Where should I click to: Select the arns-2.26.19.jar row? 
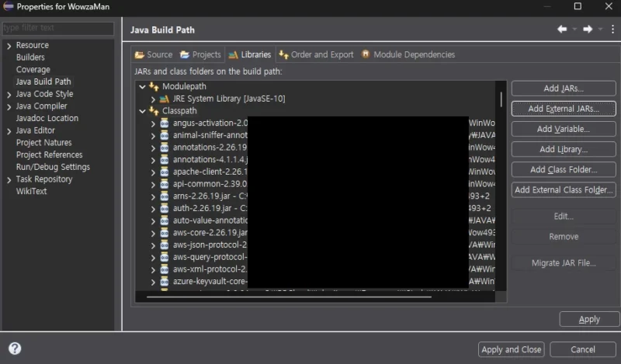point(315,196)
